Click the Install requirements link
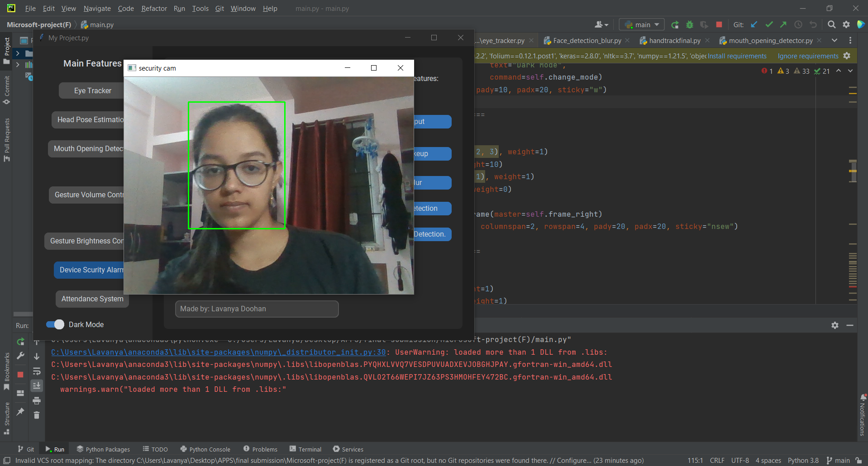The image size is (868, 466). [737, 56]
